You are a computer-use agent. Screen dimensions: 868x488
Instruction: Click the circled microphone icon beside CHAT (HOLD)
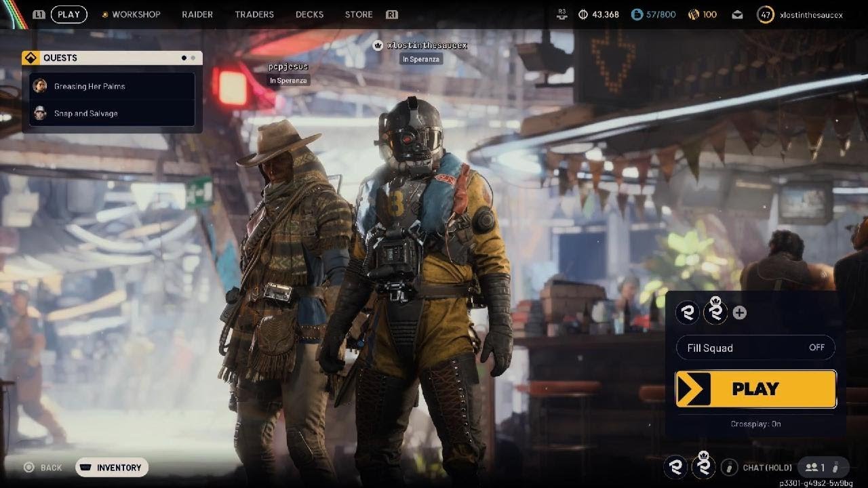click(x=729, y=467)
